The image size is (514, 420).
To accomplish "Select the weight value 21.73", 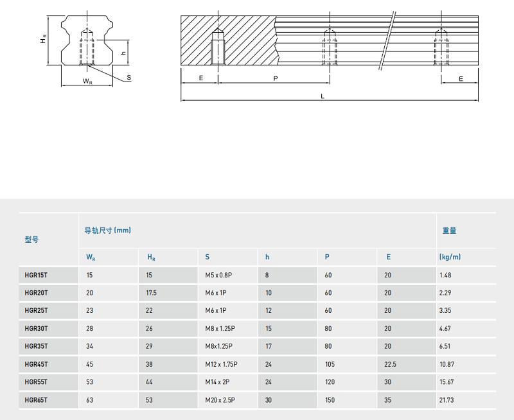I will [x=447, y=400].
